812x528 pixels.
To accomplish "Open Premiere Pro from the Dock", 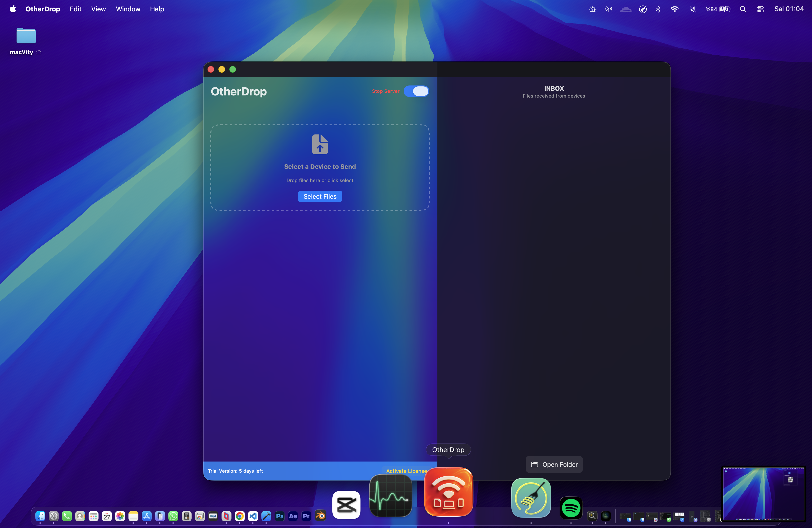I will pyautogui.click(x=306, y=516).
